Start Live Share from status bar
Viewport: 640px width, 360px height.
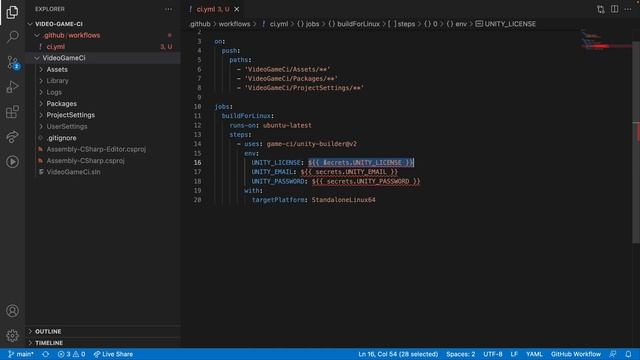click(x=113, y=354)
